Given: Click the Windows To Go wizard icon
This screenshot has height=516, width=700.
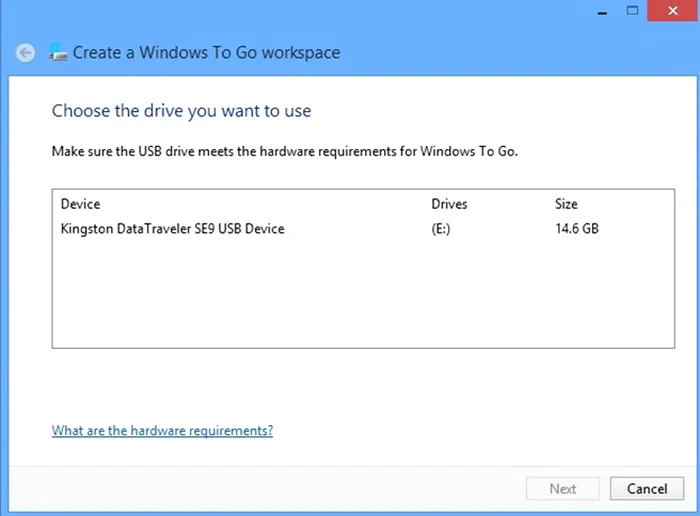Looking at the screenshot, I should pyautogui.click(x=58, y=52).
